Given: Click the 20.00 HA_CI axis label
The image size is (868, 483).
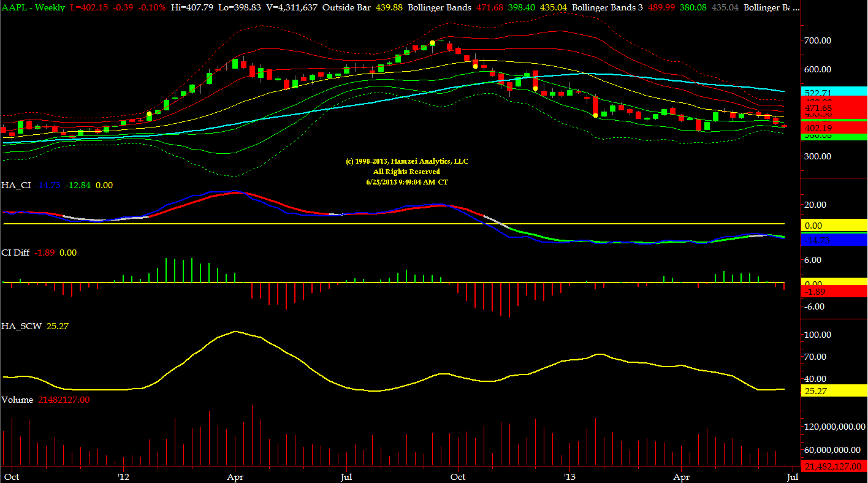Looking at the screenshot, I should (815, 205).
